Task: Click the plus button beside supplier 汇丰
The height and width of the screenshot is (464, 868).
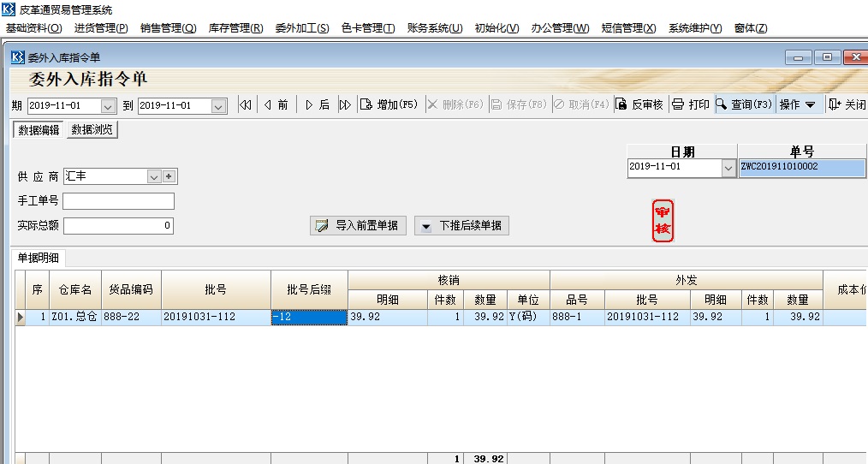Action: [x=169, y=176]
